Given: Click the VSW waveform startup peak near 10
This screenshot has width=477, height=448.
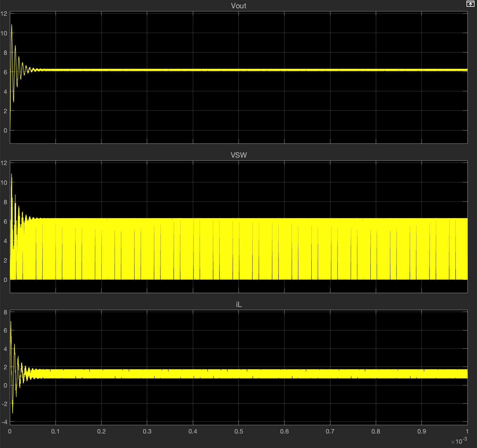Looking at the screenshot, I should (x=12, y=175).
